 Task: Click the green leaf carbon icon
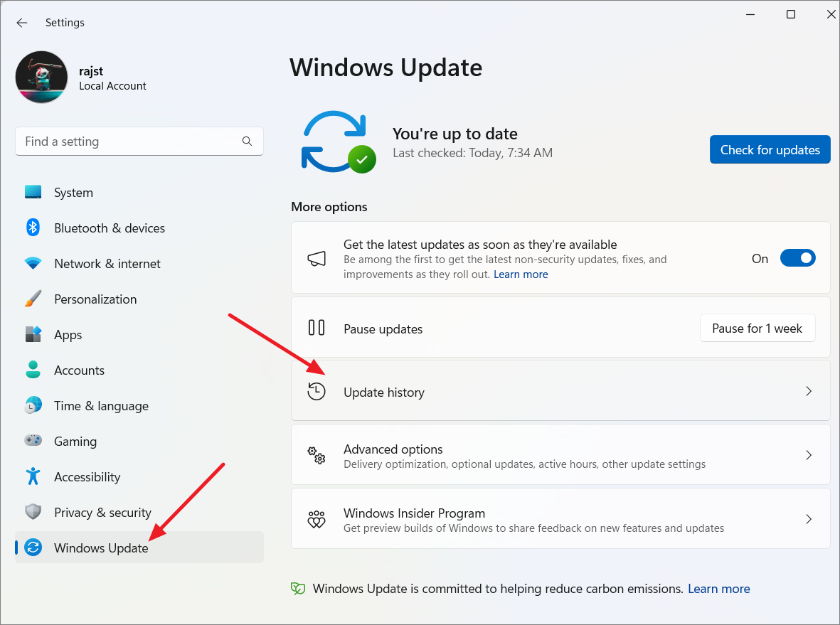tap(298, 589)
